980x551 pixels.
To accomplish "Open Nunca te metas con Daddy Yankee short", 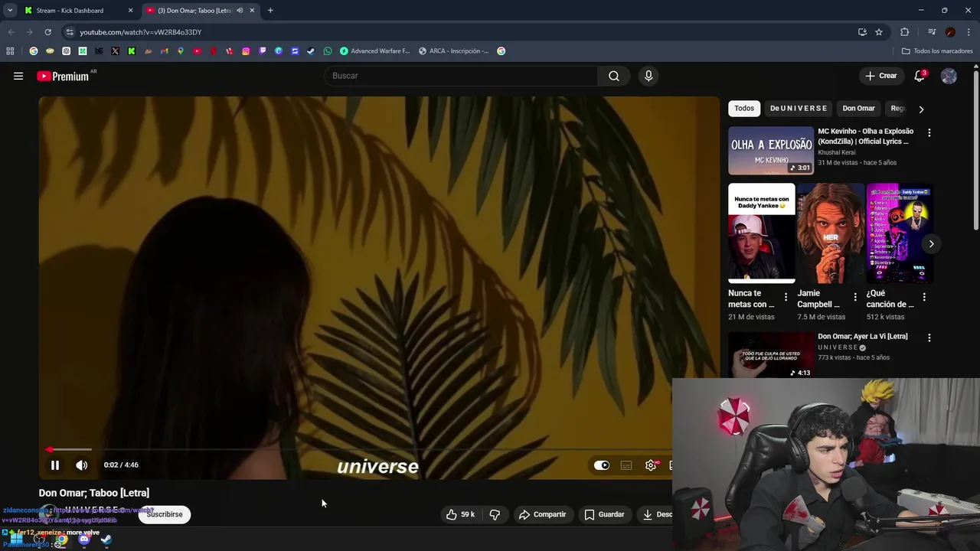I will pyautogui.click(x=762, y=233).
